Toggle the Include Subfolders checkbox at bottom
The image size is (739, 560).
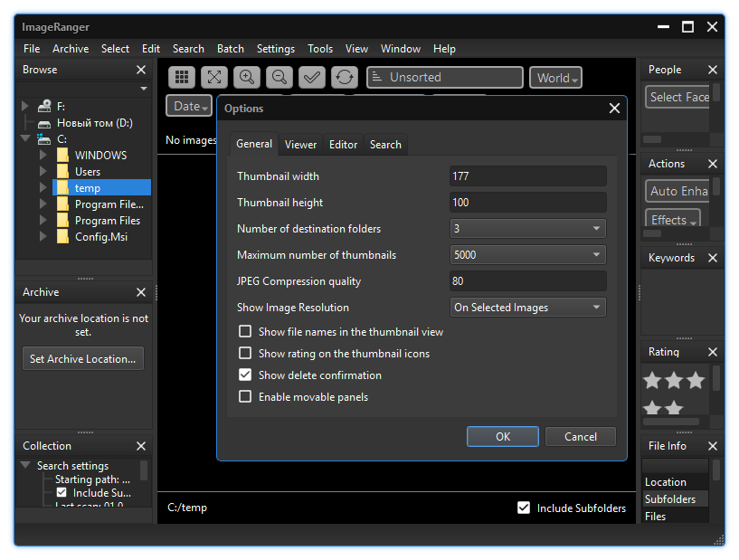coord(524,508)
